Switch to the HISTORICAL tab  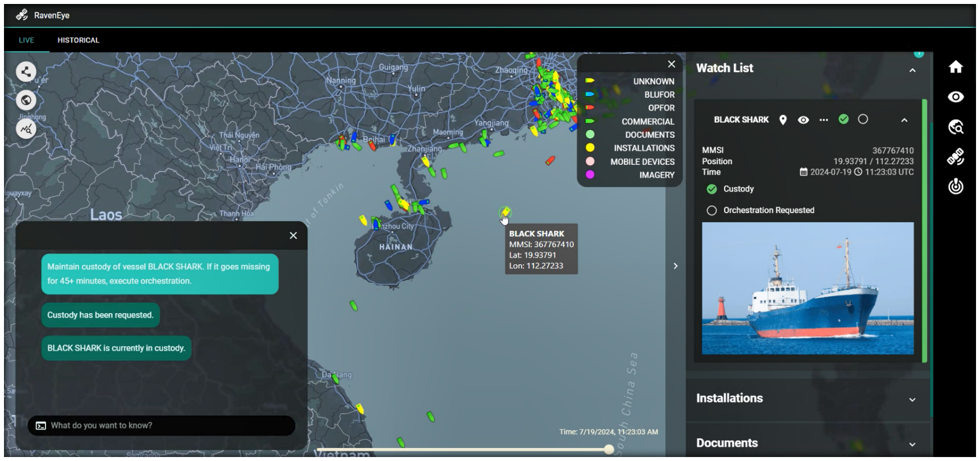click(78, 40)
